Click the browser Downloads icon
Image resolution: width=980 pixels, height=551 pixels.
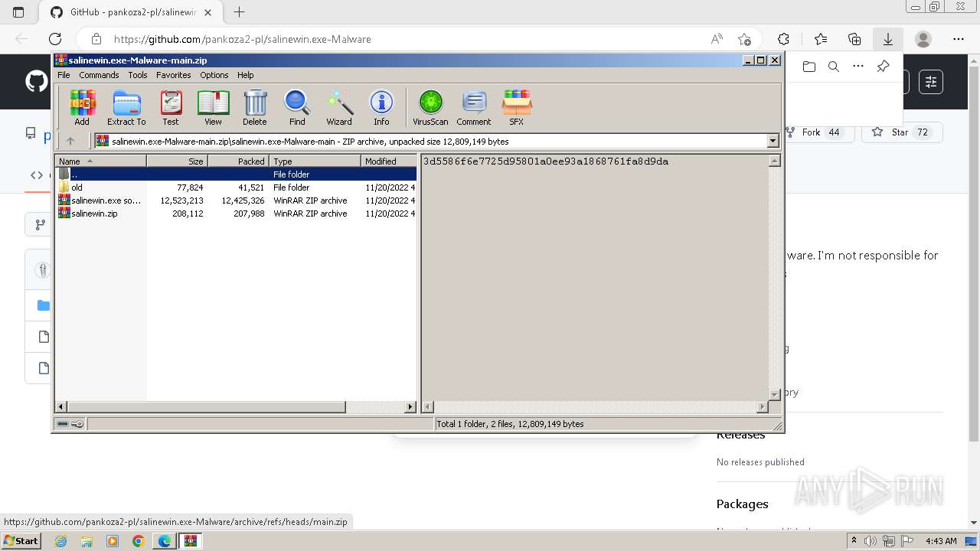point(888,39)
